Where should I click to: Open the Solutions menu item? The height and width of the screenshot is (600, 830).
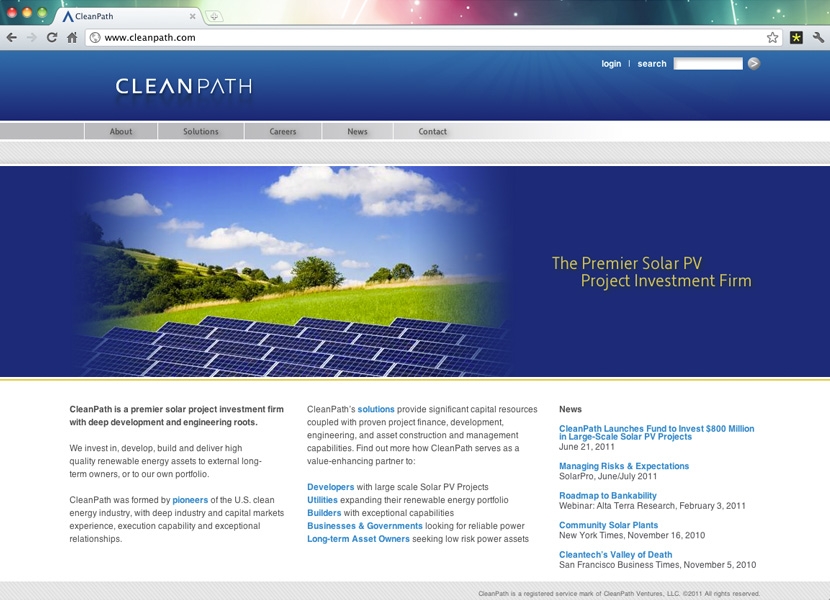coord(201,131)
